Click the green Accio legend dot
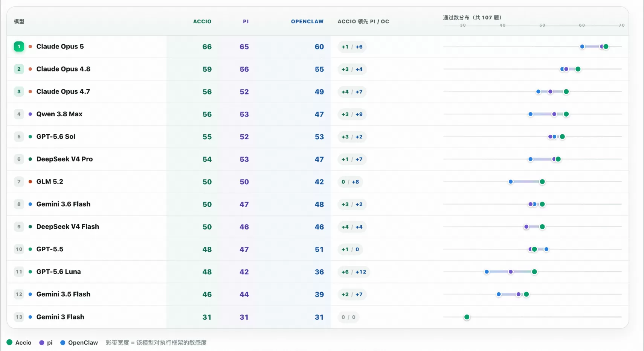 (x=9, y=342)
